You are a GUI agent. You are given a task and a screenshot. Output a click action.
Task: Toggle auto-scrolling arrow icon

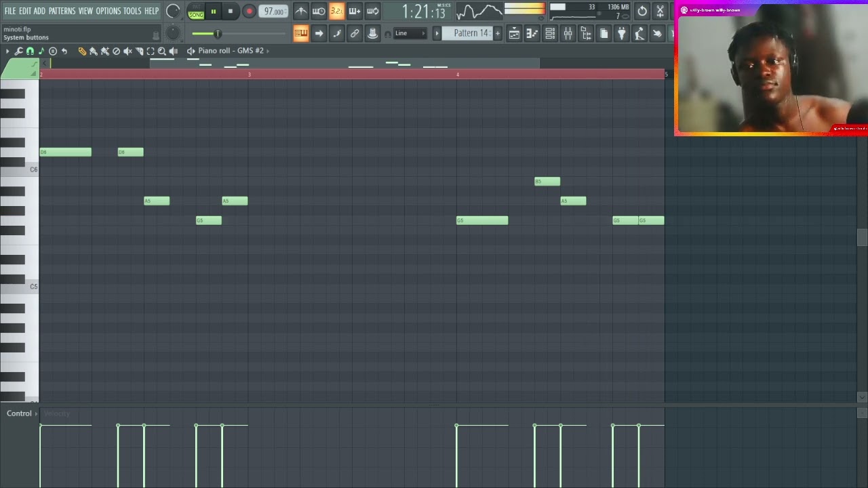click(319, 33)
